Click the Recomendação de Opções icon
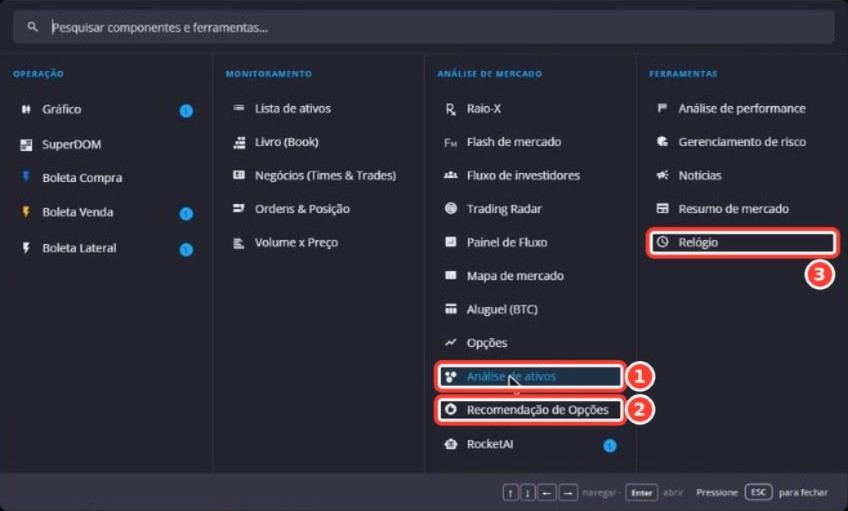This screenshot has height=511, width=848. coord(450,409)
